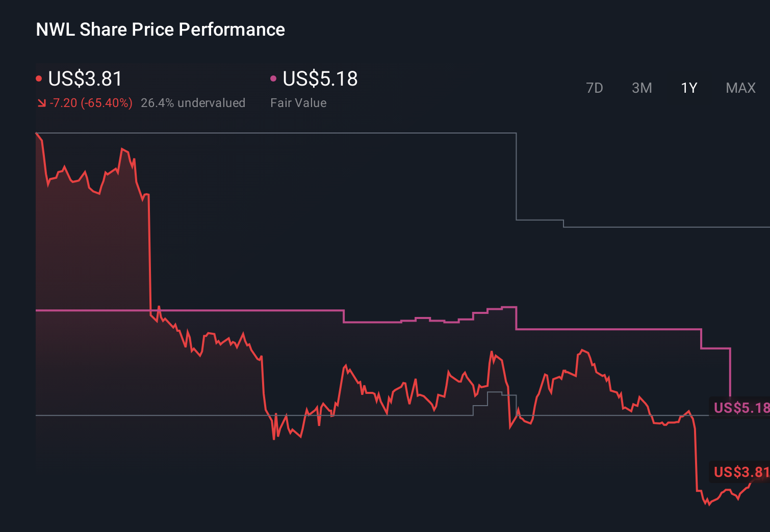
Task: Toggle the share price series via its legend
Action: click(x=85, y=79)
